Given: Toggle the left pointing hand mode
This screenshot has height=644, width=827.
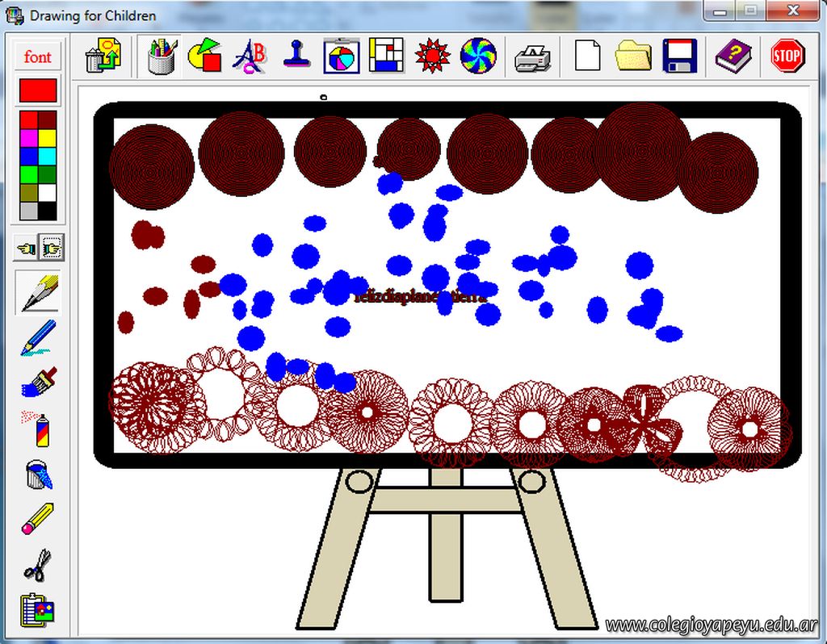Looking at the screenshot, I should pyautogui.click(x=27, y=249).
